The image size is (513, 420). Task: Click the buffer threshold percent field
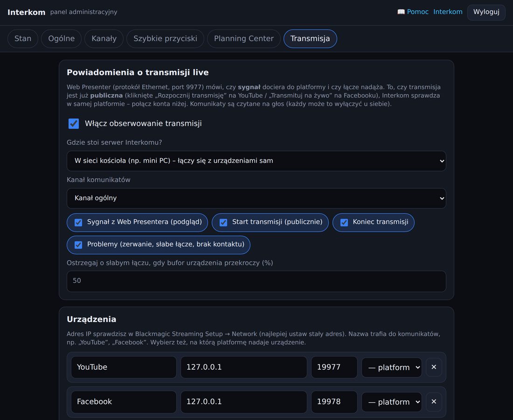[x=256, y=281]
